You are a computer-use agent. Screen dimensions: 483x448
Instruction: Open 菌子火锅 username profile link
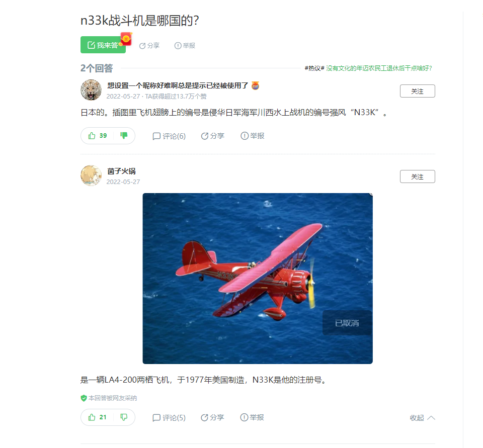[121, 171]
